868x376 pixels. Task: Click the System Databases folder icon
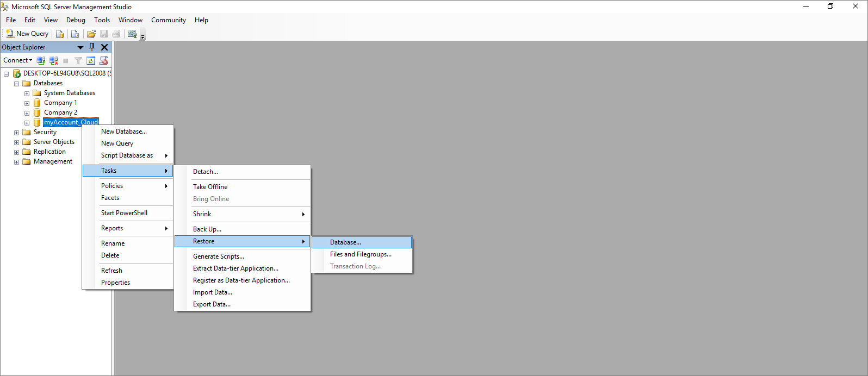37,93
